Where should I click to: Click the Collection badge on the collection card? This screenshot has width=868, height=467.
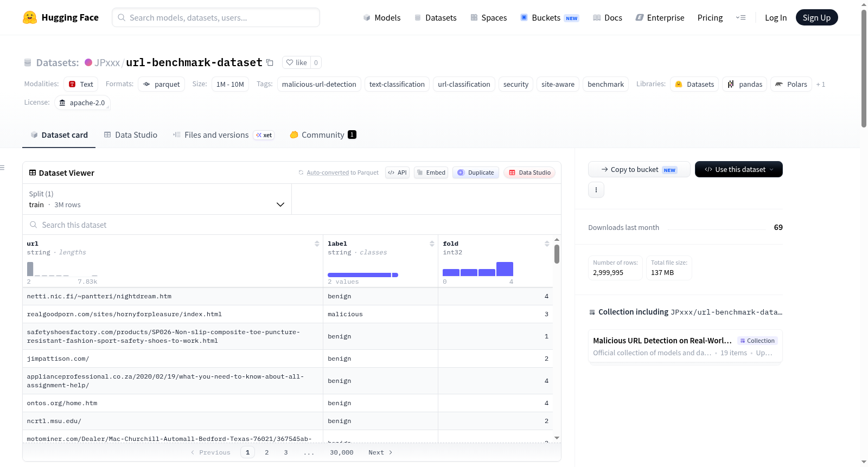pyautogui.click(x=757, y=341)
